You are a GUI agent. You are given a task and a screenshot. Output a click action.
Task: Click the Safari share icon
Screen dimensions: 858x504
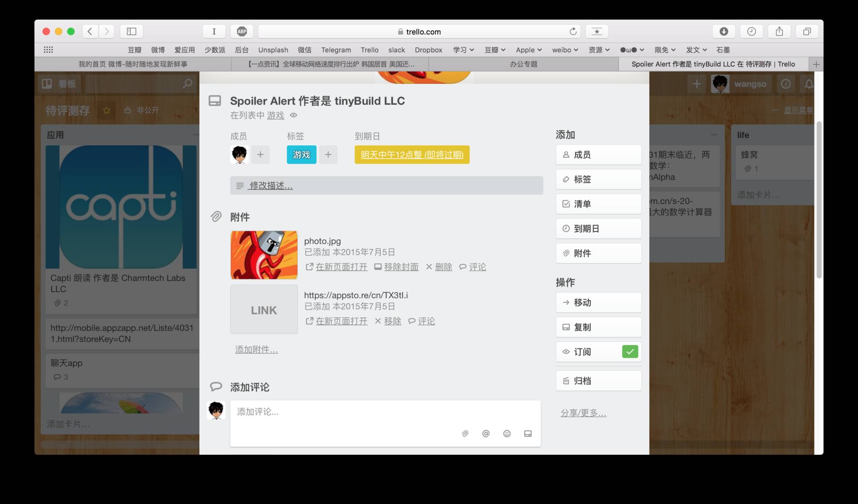(779, 31)
